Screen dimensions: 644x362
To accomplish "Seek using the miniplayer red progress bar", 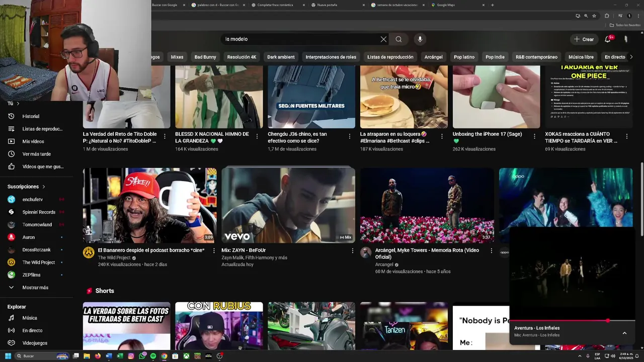I will coord(573,320).
